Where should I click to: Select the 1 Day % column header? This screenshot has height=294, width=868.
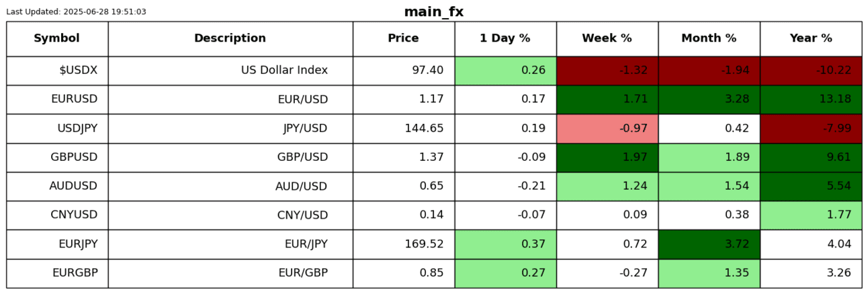(505, 38)
